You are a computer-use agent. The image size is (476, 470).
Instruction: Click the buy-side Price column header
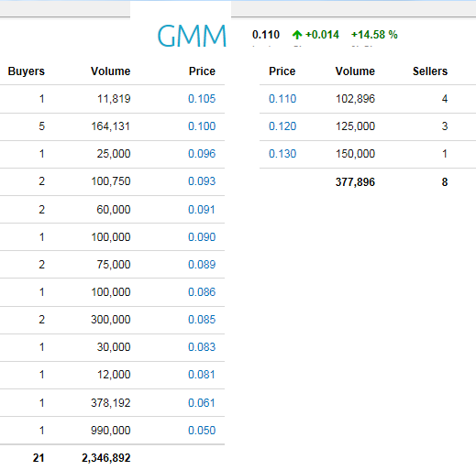(202, 71)
